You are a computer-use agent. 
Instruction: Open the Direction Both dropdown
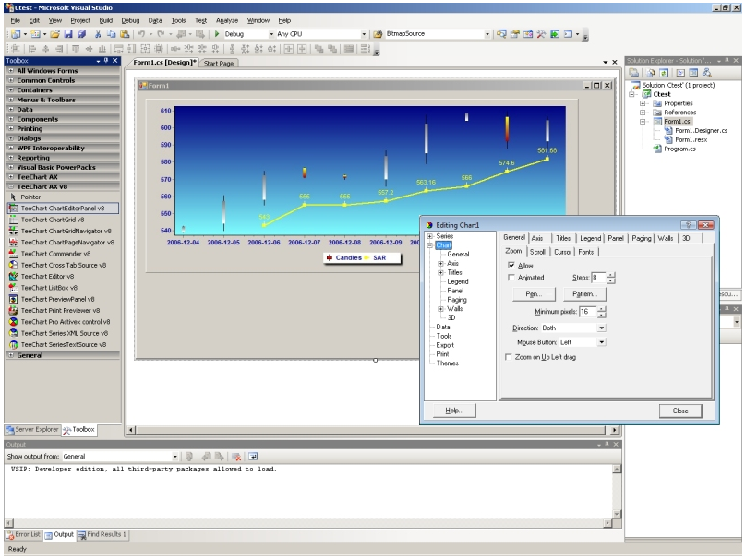[x=602, y=328]
